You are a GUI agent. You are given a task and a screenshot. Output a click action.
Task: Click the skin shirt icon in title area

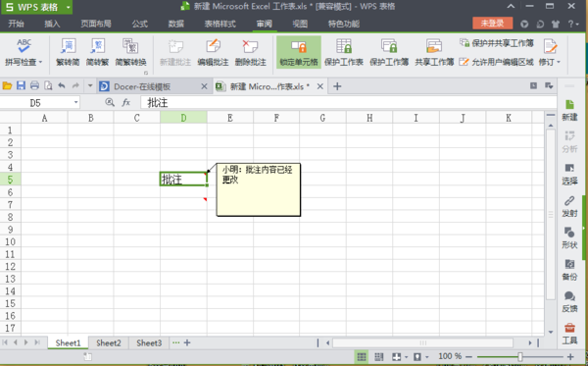pyautogui.click(x=556, y=24)
